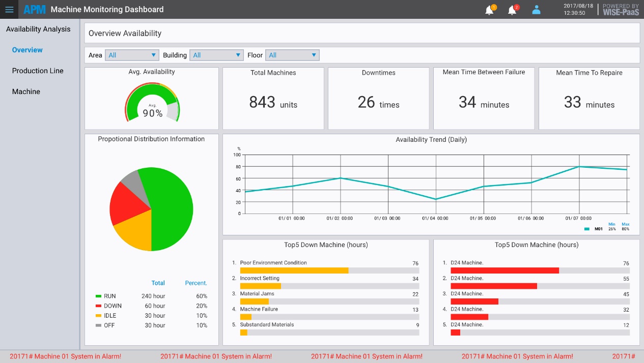Click the WISE-PaaS powered-by logo
Viewport: 644px width, 363px height.
pyautogui.click(x=621, y=9)
